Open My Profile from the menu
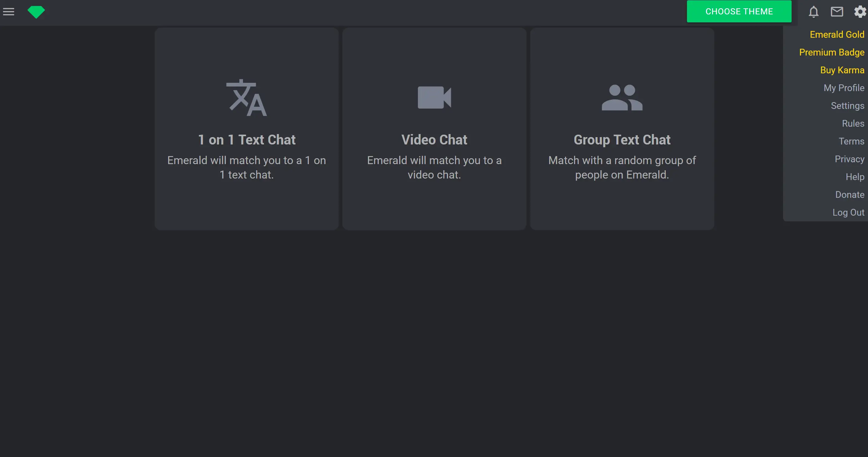 [x=844, y=88]
